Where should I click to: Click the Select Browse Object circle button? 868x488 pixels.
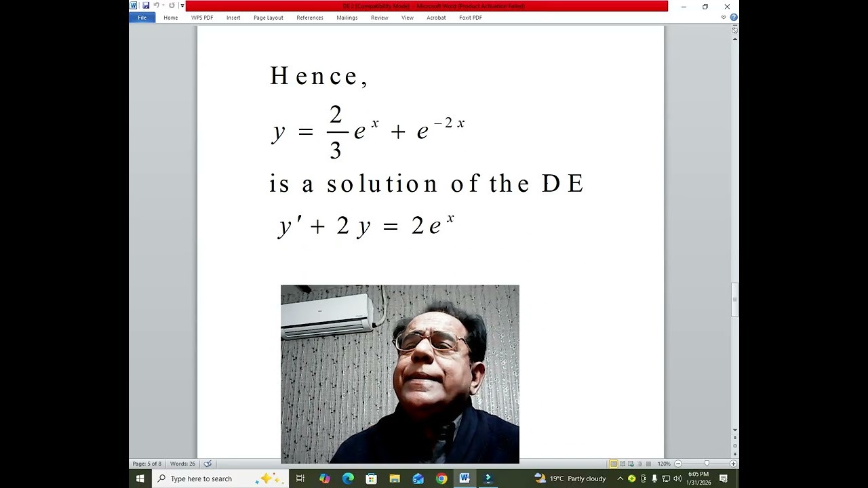pos(734,446)
